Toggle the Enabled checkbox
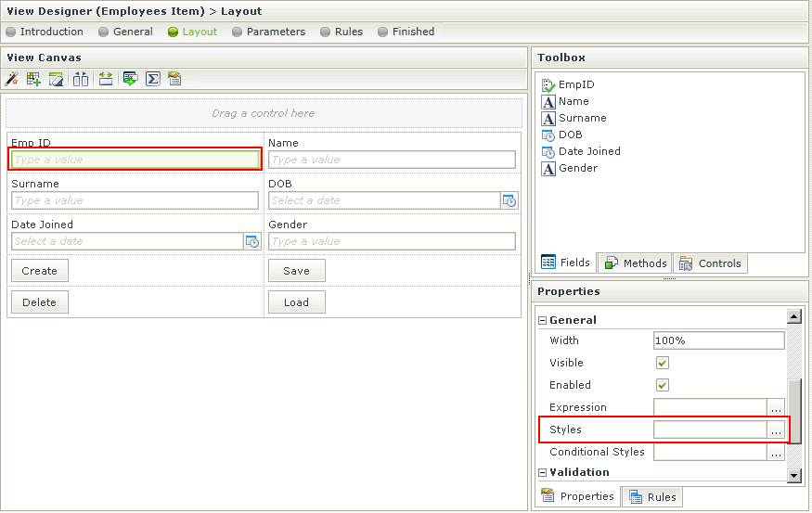This screenshot has height=513, width=812. 663,385
